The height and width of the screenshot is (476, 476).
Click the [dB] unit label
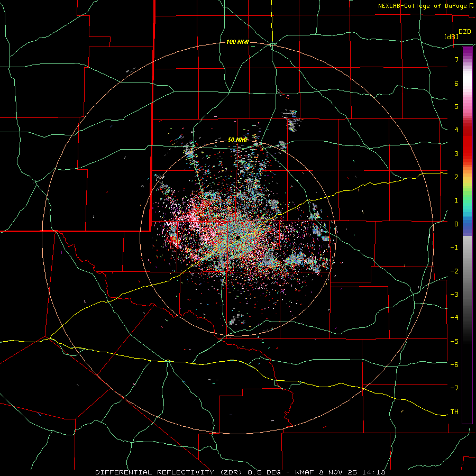452,36
